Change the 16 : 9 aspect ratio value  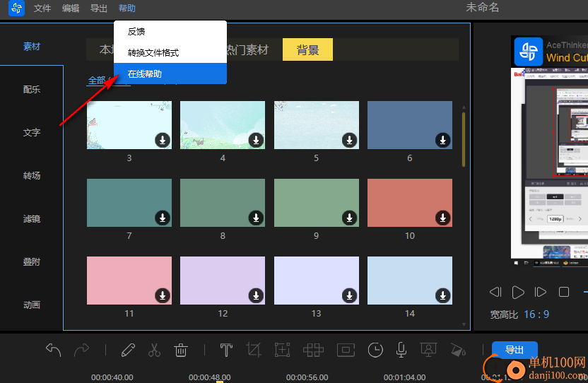point(536,314)
